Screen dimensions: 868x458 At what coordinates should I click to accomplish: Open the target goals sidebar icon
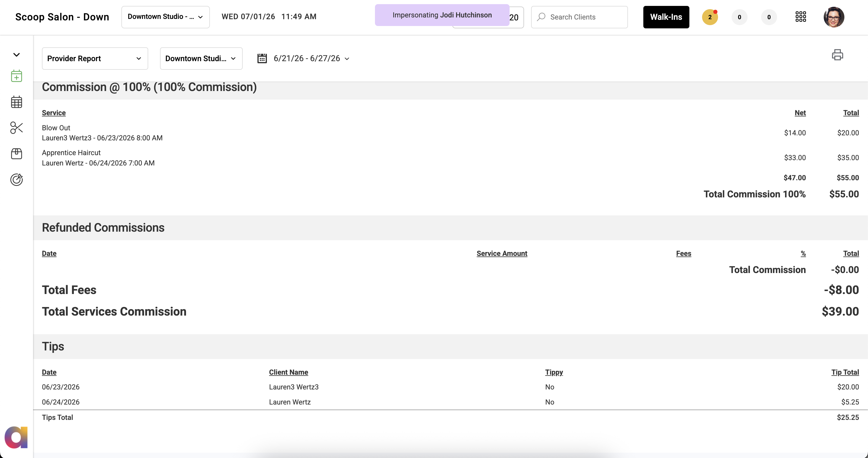click(17, 180)
